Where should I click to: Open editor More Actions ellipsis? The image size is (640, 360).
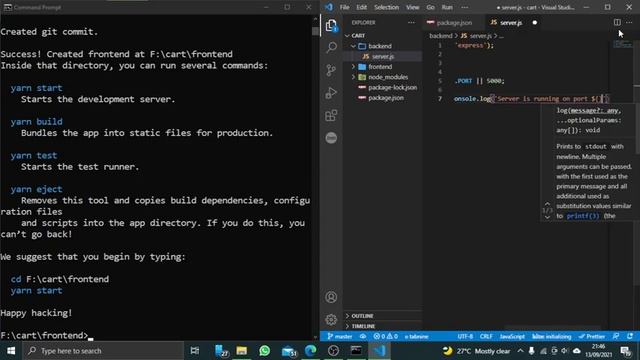[x=629, y=22]
